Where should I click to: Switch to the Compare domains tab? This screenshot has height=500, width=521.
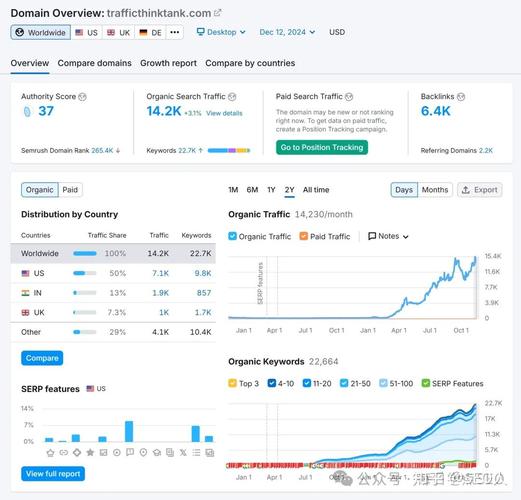click(x=95, y=63)
